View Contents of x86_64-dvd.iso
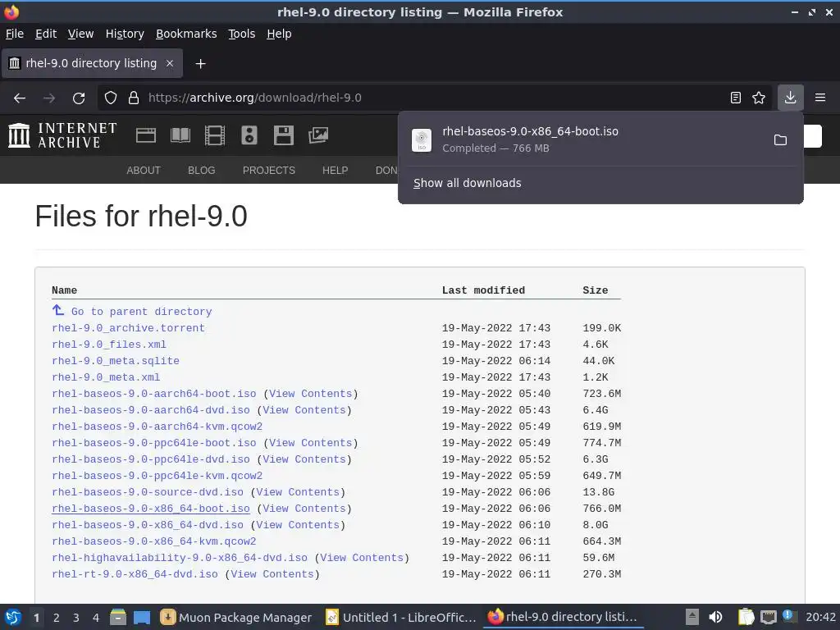Viewport: 840px width, 630px height. [298, 525]
